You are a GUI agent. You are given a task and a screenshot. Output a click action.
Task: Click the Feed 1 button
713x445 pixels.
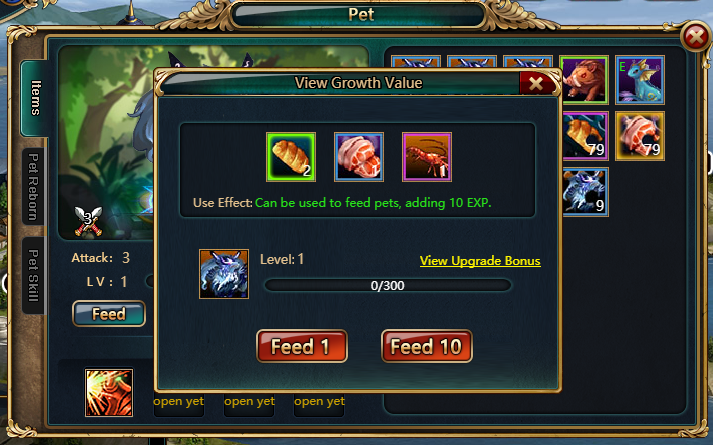click(x=302, y=346)
